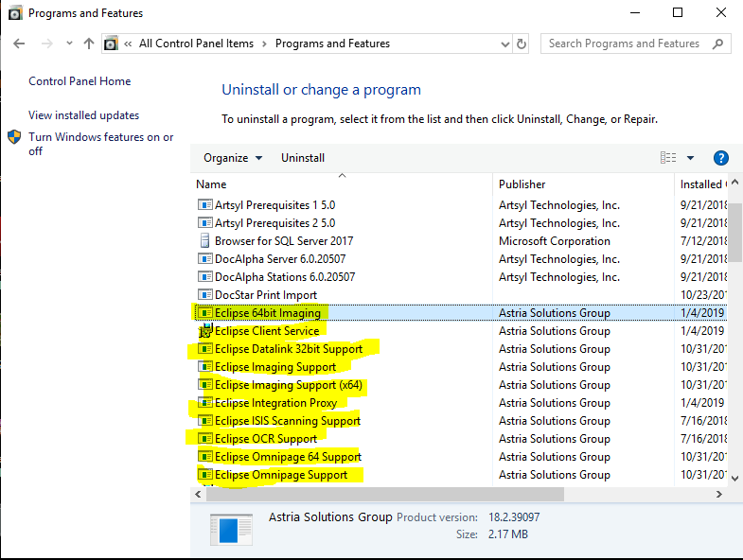Click the shield icon beside Windows features

click(x=15, y=137)
